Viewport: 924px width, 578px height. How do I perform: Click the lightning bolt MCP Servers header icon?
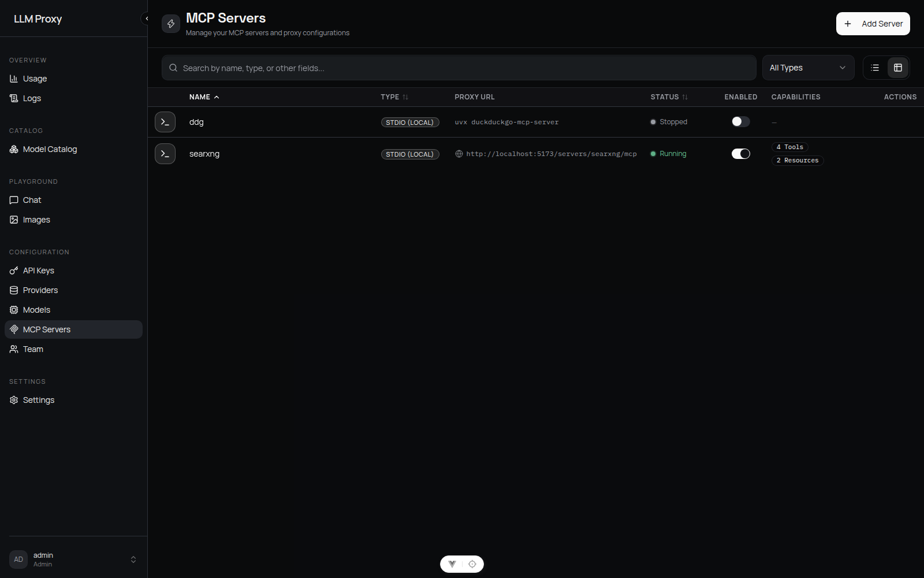(171, 24)
